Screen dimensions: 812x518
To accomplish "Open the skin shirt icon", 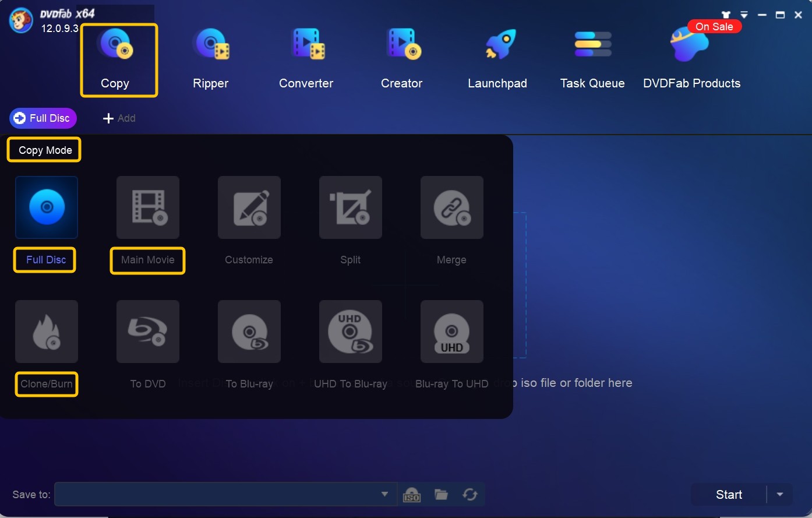I will pyautogui.click(x=726, y=15).
